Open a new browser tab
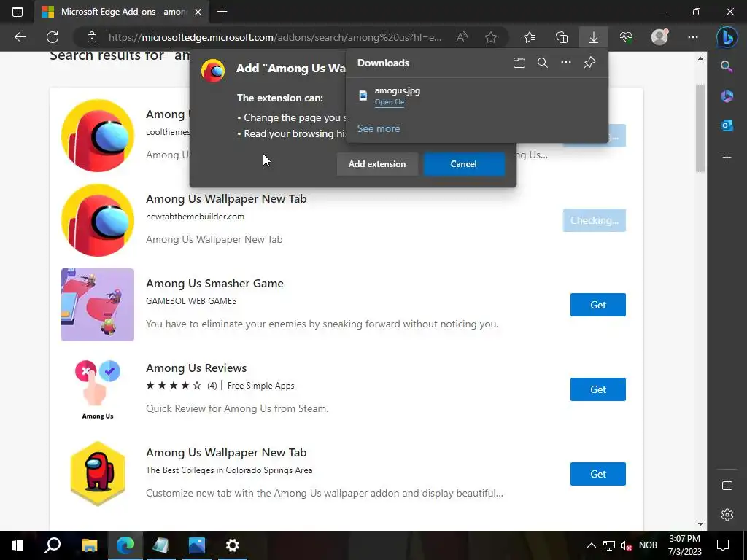 [x=222, y=12]
